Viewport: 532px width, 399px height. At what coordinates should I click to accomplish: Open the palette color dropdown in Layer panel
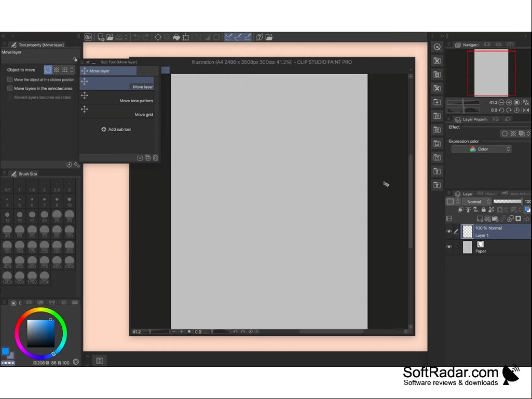tap(453, 201)
